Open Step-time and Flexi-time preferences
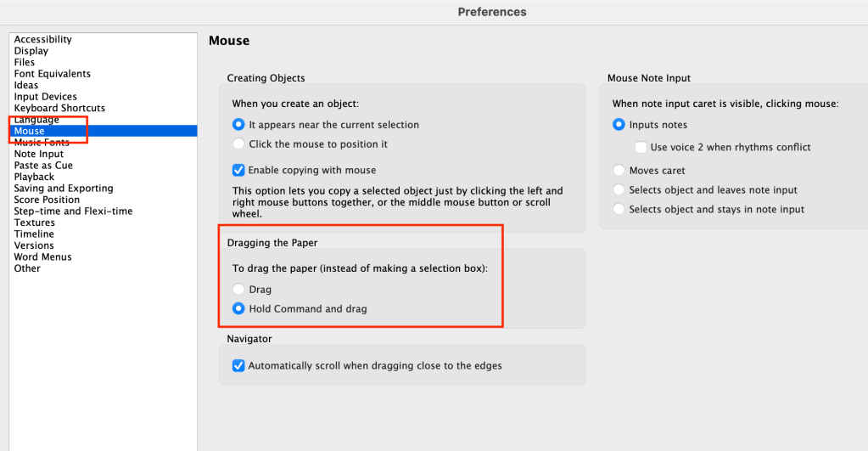The image size is (868, 451). [73, 211]
